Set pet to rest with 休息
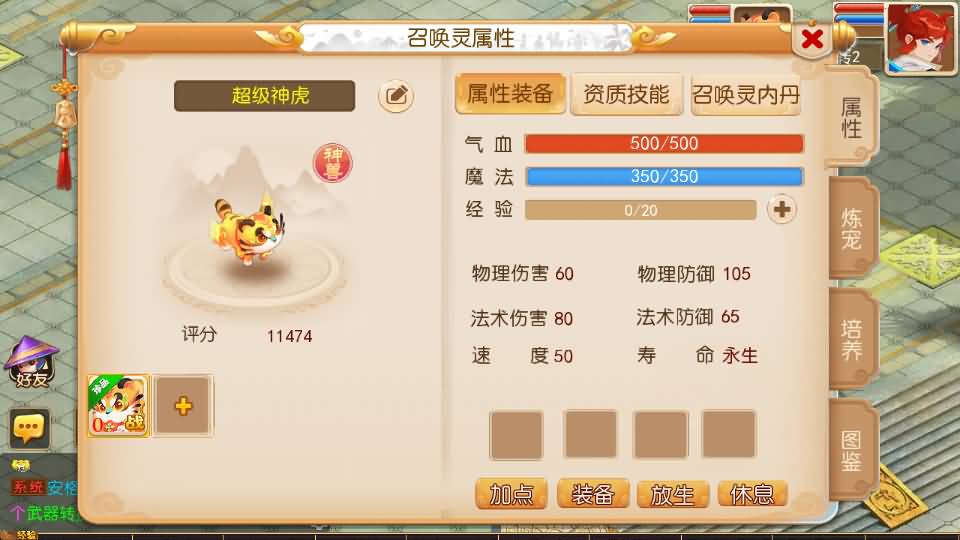Viewport: 960px width, 540px height. coord(752,494)
